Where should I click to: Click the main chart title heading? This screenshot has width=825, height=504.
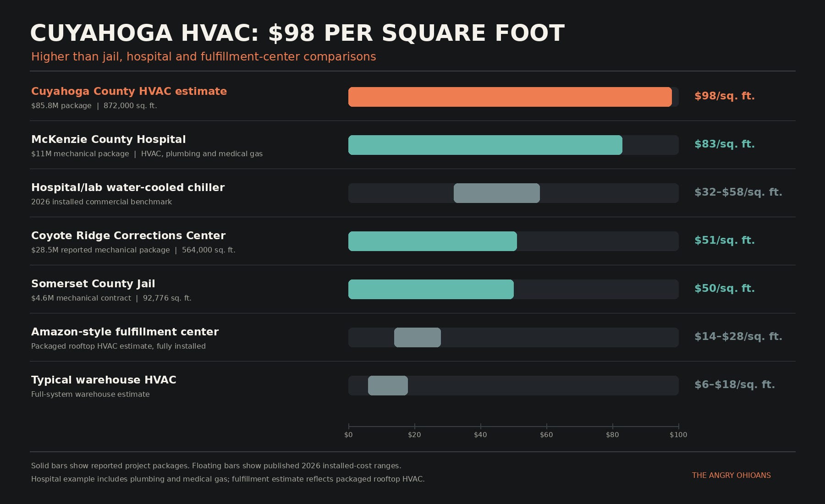click(297, 33)
